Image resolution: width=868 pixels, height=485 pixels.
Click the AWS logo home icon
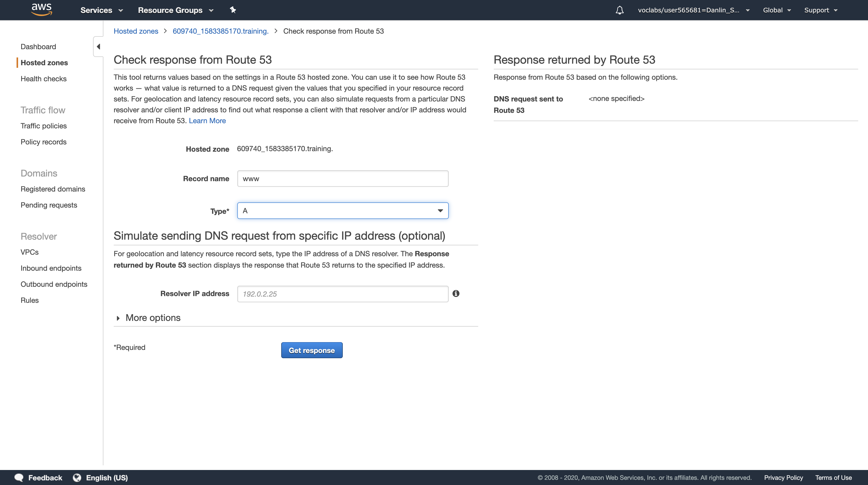41,10
